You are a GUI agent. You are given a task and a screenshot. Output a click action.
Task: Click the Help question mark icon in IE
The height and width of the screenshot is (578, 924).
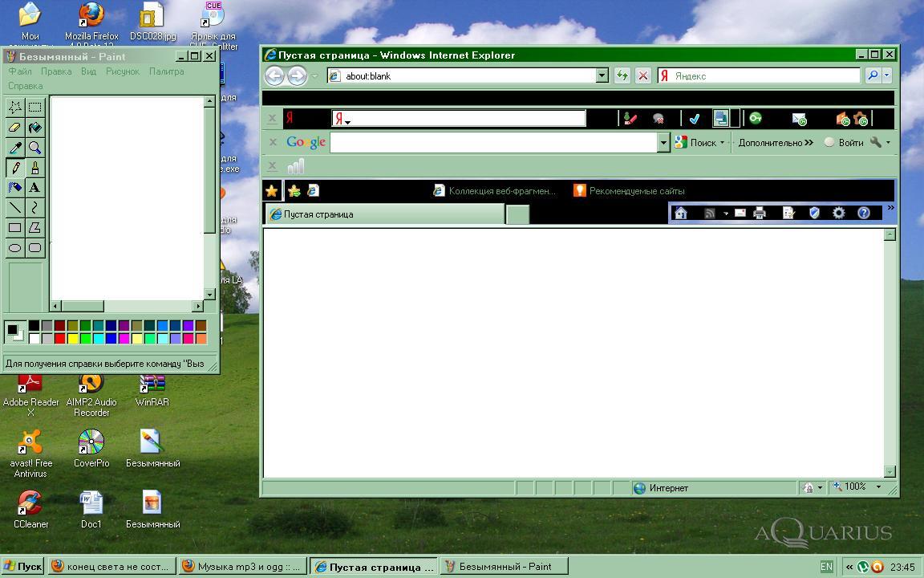coord(863,213)
